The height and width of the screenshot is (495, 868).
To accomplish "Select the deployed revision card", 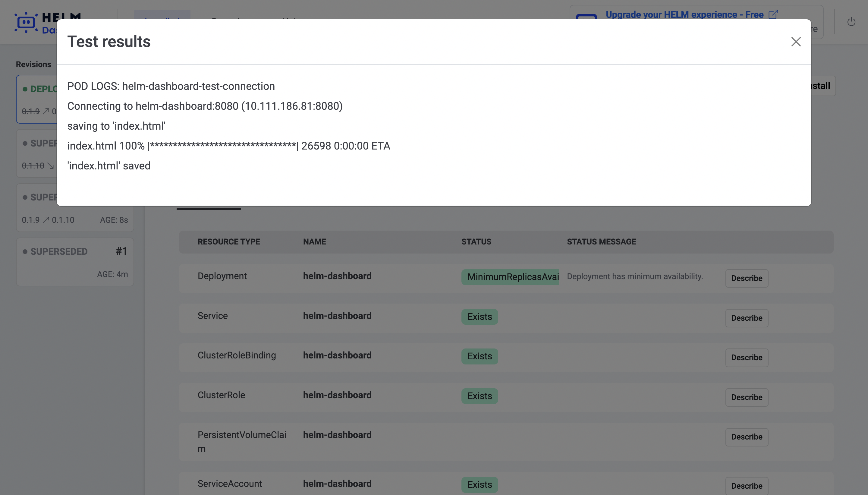I will click(x=37, y=99).
